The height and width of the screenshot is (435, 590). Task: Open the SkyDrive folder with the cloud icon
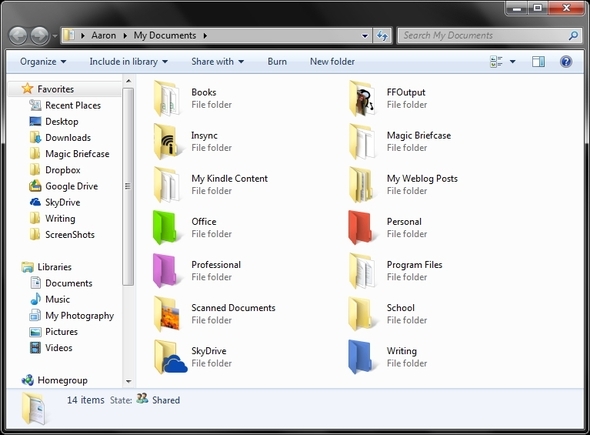tap(170, 357)
